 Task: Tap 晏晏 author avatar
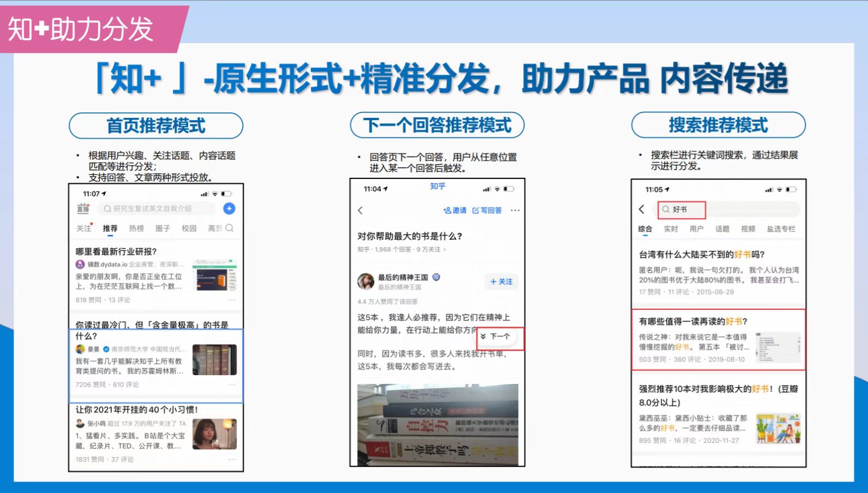80,349
